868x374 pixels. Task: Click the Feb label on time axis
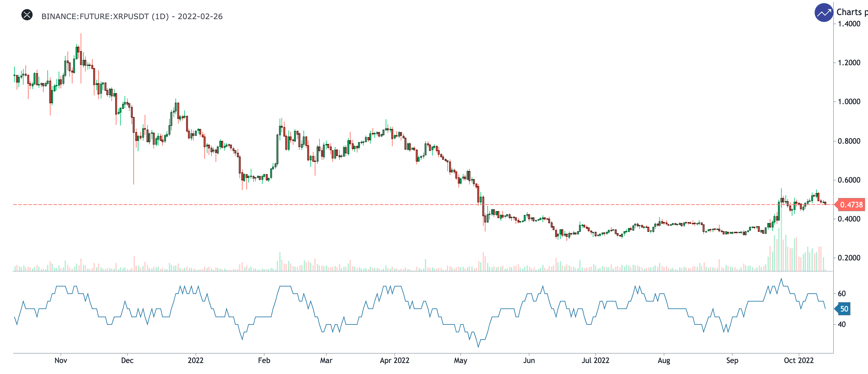[x=264, y=360]
